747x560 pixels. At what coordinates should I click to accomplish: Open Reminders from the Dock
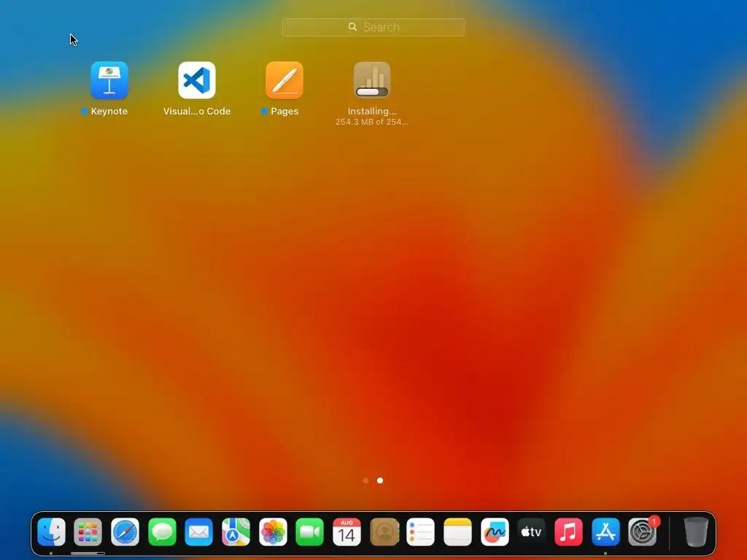(421, 532)
